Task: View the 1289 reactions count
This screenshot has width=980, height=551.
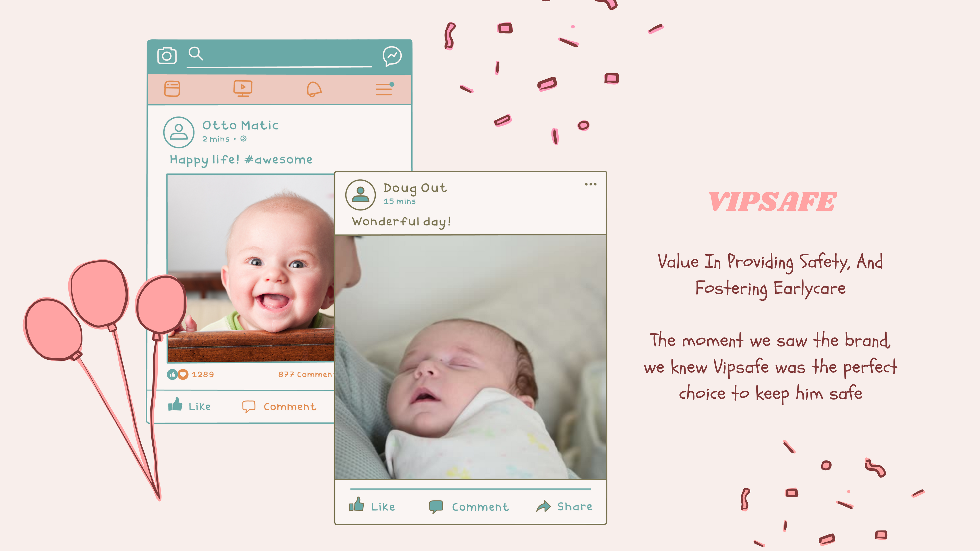Action: click(203, 374)
